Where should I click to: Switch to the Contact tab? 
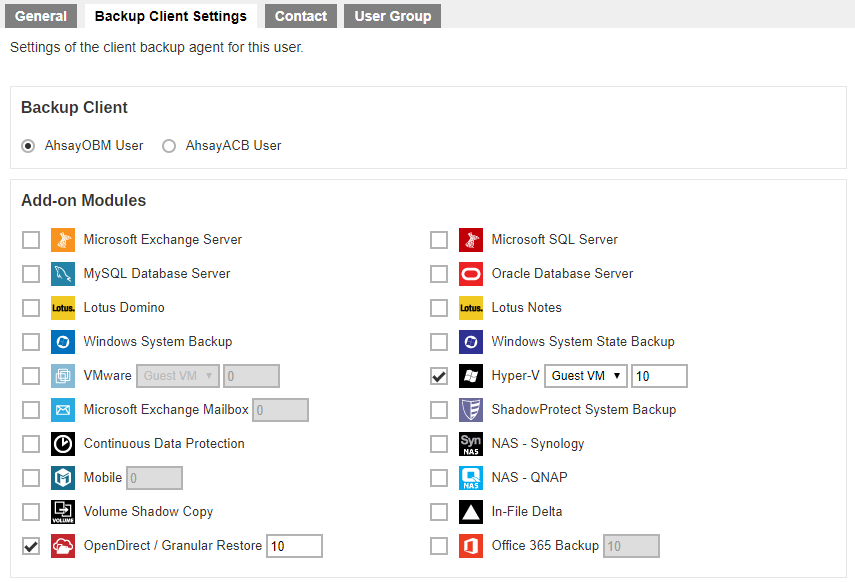tap(300, 16)
